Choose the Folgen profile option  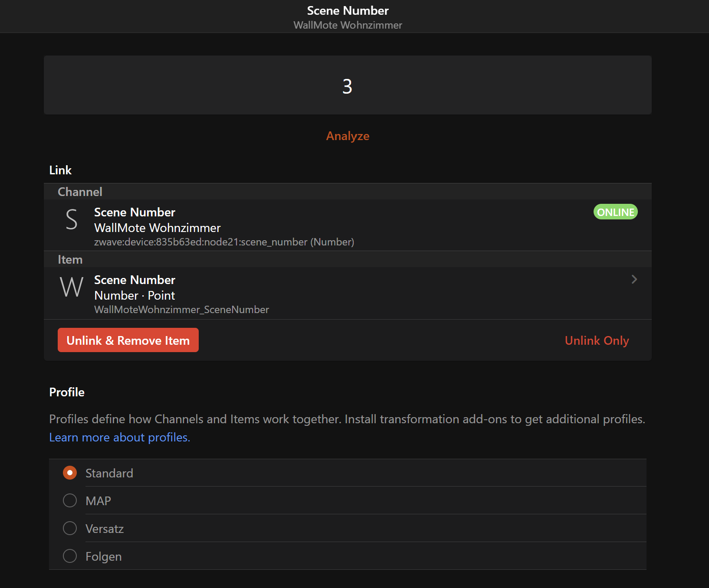click(69, 556)
